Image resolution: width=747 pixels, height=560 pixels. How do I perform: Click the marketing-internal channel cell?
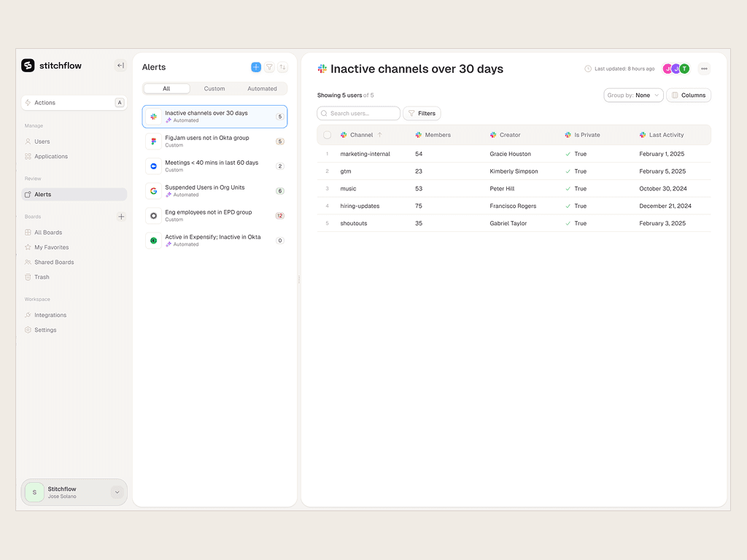(x=365, y=154)
